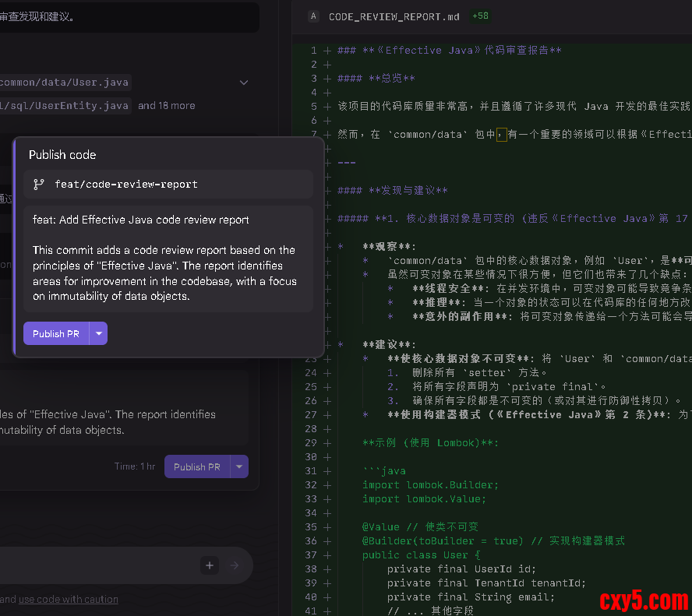Viewport: 692px width, 616px height.
Task: Click the plus attachment icon in the chat input
Action: 210,565
